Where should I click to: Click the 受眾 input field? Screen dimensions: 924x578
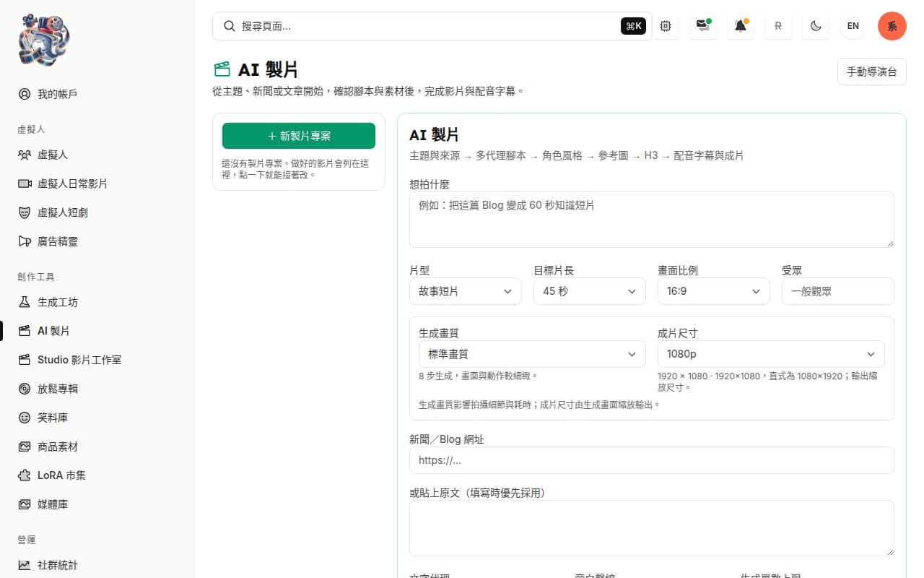pos(838,291)
